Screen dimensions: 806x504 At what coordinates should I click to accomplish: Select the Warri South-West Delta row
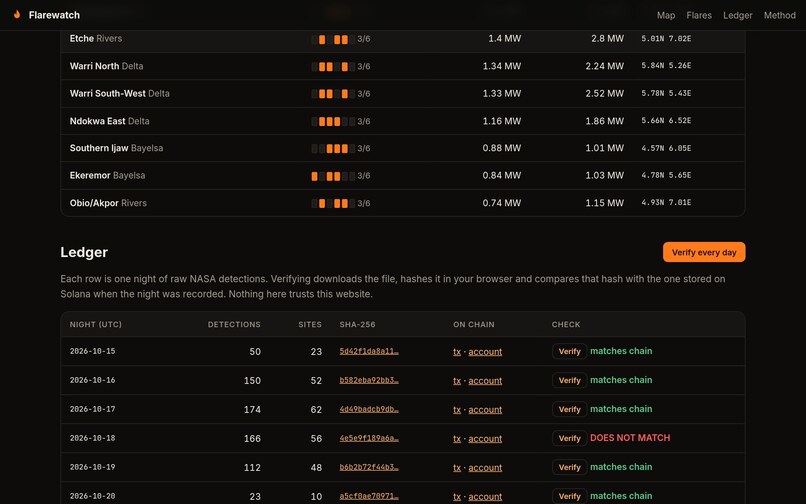[x=402, y=94]
